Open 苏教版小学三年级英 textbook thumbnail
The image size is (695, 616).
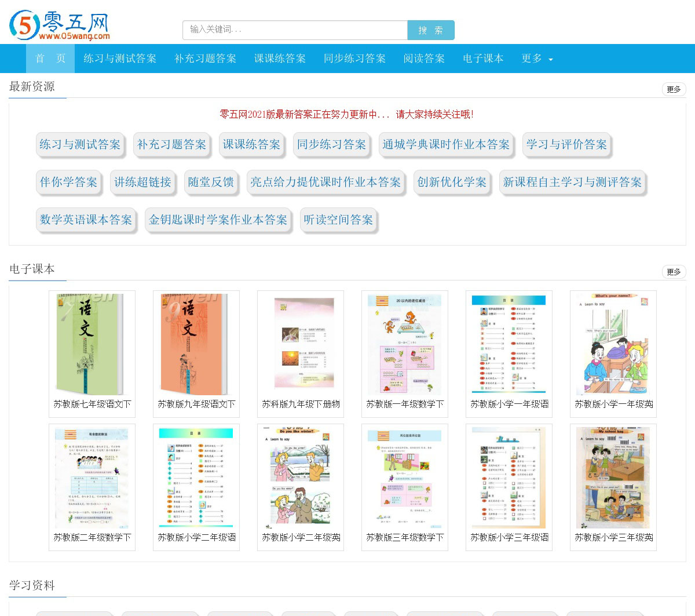click(x=613, y=479)
